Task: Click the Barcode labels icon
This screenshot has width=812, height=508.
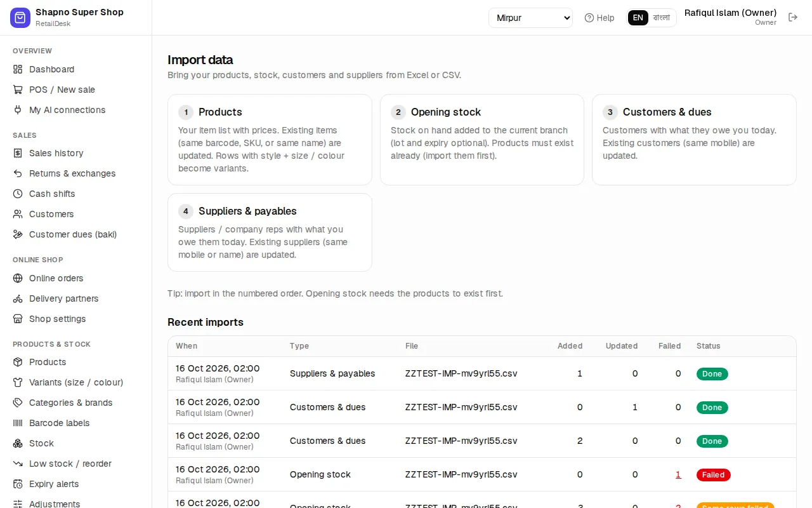Action: click(18, 423)
